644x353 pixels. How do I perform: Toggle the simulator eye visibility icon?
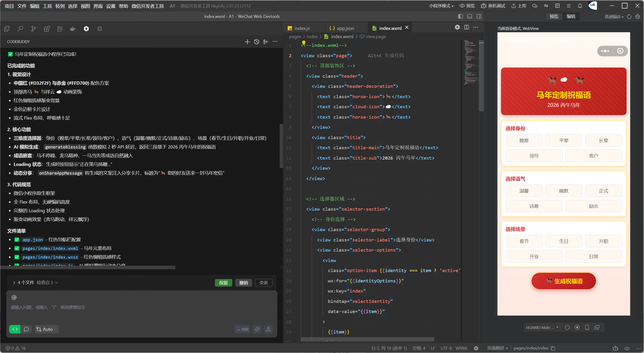click(x=627, y=348)
